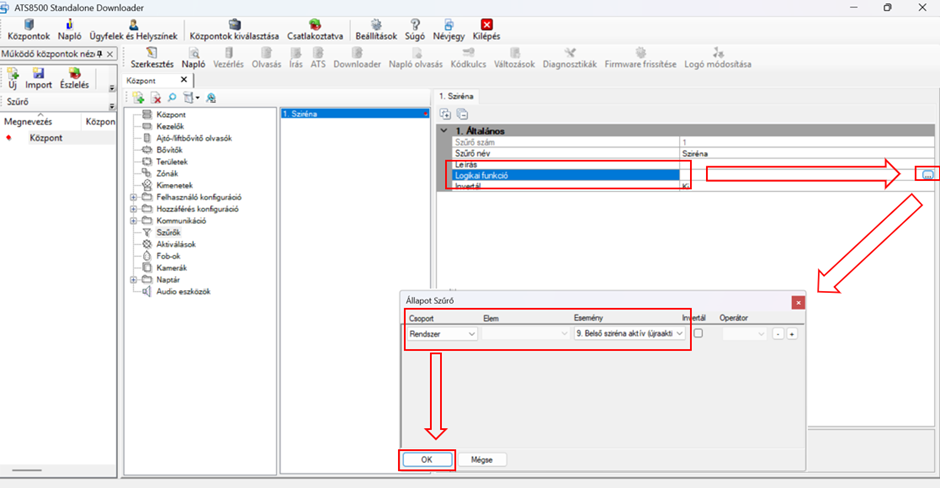This screenshot has height=488, width=940.
Task: Toggle the Invertál checkbox in Állapot Szűrő
Action: [698, 333]
